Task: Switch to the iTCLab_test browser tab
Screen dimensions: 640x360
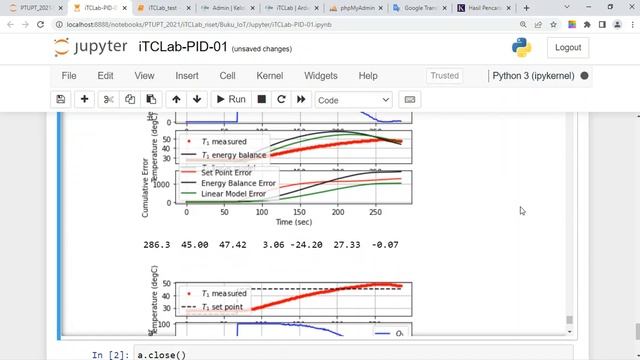Action: tap(163, 8)
